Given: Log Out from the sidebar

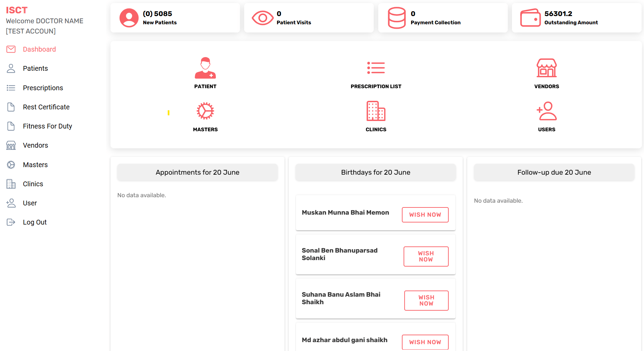Looking at the screenshot, I should (35, 222).
